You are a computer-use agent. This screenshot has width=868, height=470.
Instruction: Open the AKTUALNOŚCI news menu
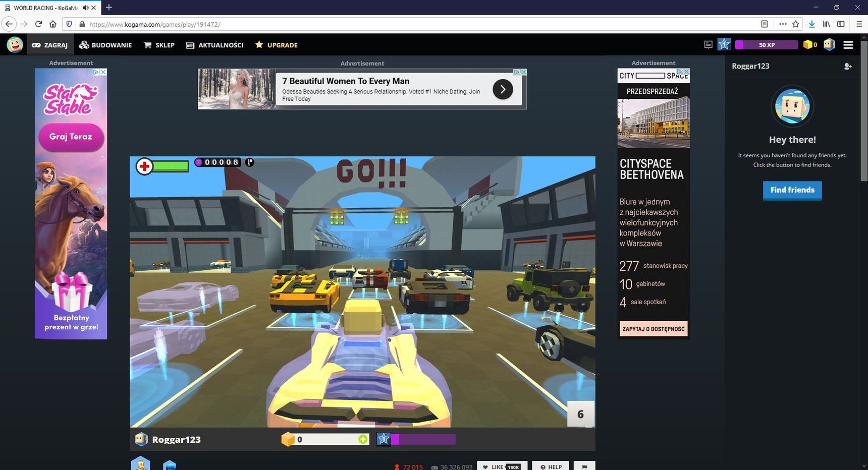tap(215, 45)
